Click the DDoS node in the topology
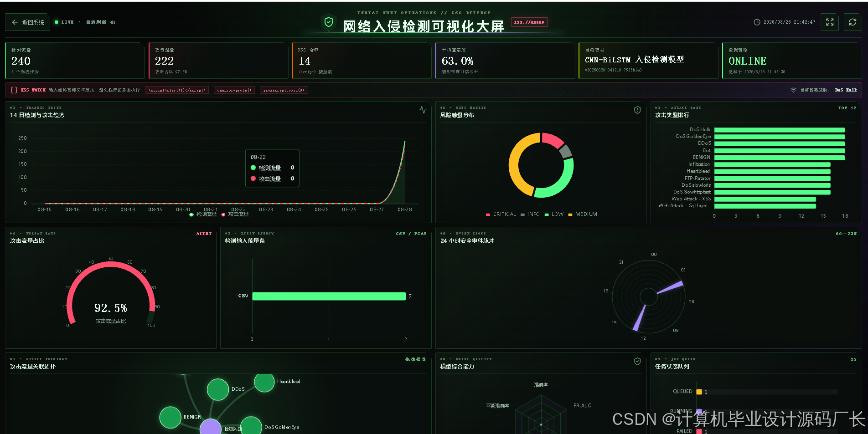This screenshot has width=868, height=434. (218, 389)
